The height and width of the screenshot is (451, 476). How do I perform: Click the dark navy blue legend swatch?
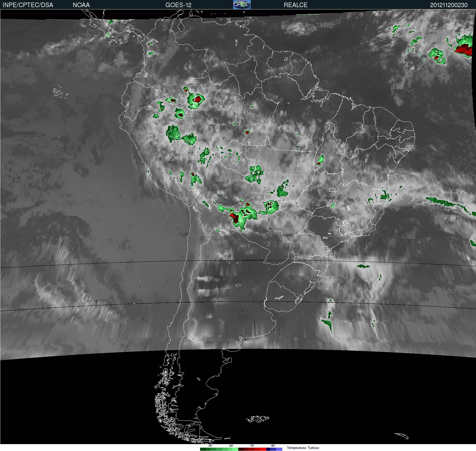click(x=268, y=449)
